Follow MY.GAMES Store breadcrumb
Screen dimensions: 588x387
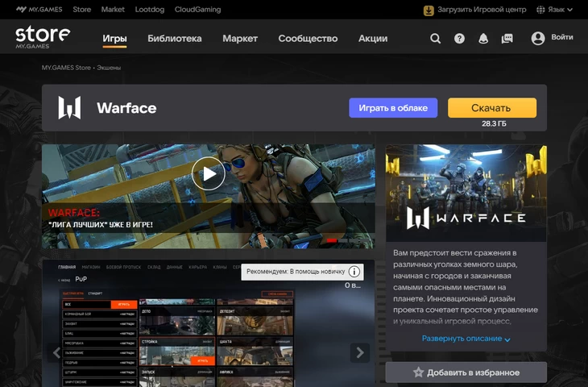[x=66, y=68]
